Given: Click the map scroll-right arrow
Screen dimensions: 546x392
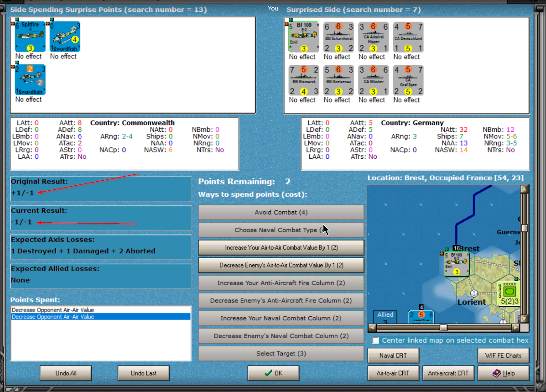Looking at the screenshot, I should click(516, 328).
